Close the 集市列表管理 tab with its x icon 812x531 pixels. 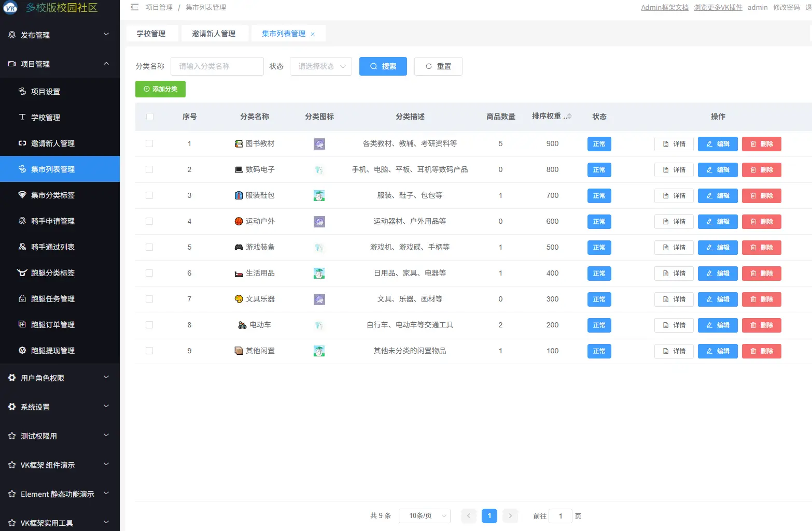coord(313,34)
